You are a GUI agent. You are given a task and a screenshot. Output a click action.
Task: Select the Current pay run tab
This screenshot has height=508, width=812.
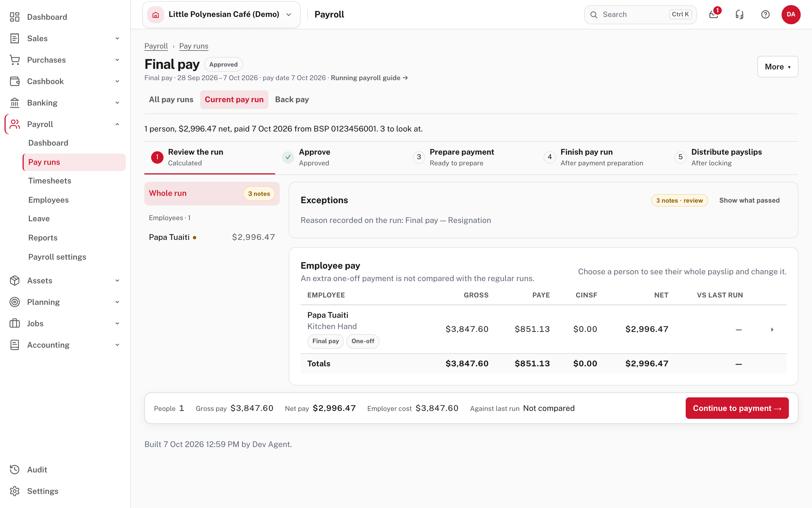[x=234, y=99]
